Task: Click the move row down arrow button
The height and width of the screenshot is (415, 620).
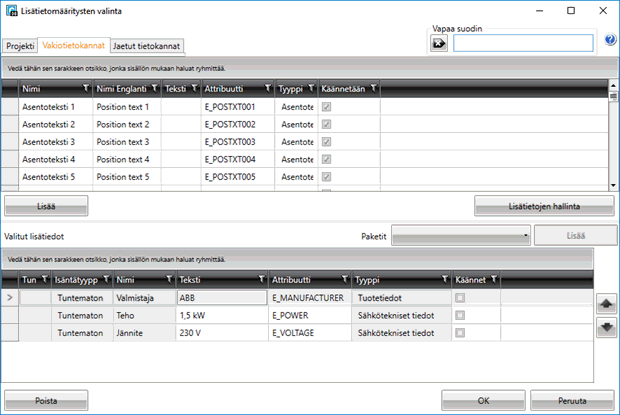Action: (x=604, y=327)
